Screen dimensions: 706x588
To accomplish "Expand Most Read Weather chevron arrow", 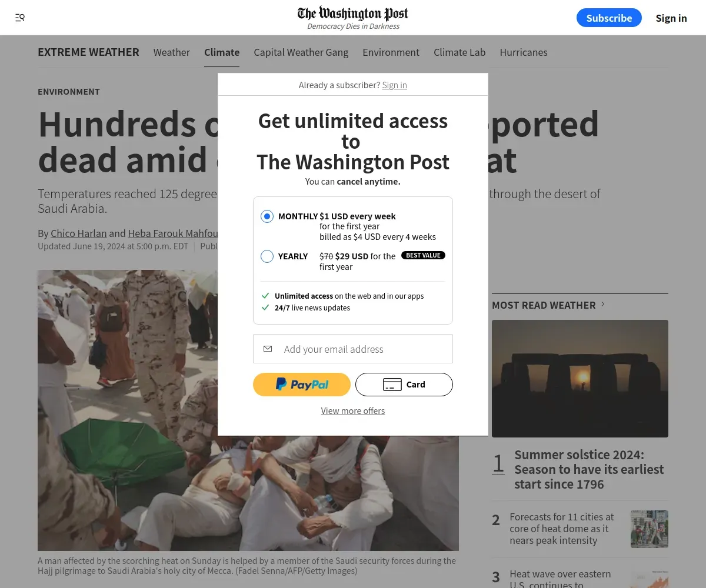I will coord(602,305).
